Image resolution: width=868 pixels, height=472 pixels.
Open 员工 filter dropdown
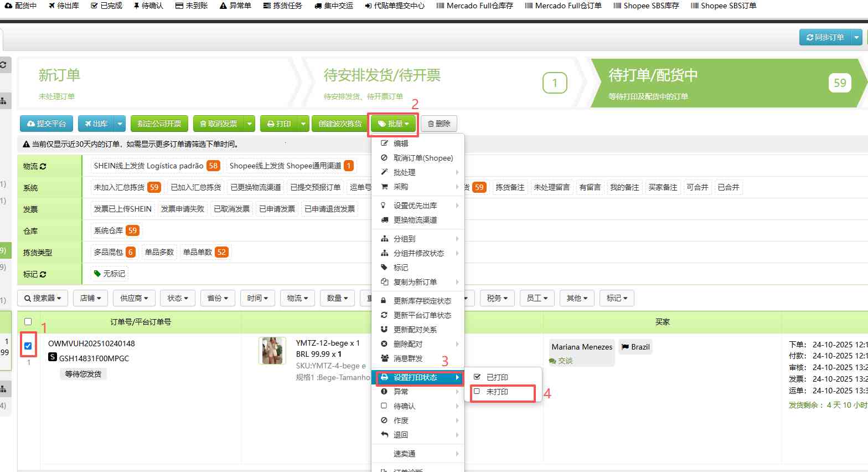537,298
